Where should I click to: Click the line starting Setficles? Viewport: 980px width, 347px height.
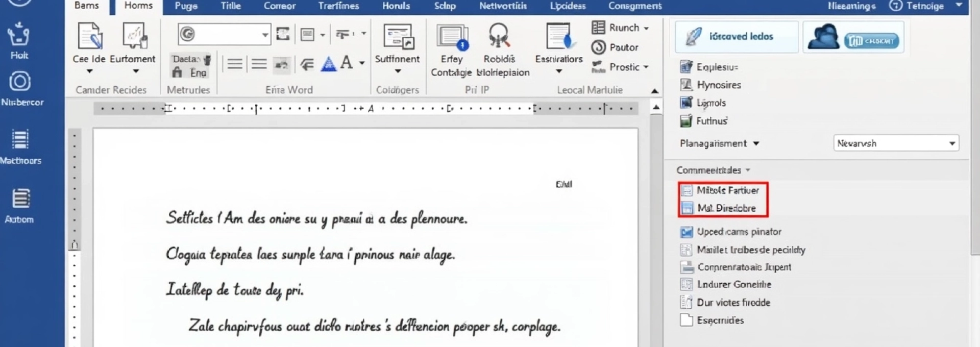(x=316, y=219)
